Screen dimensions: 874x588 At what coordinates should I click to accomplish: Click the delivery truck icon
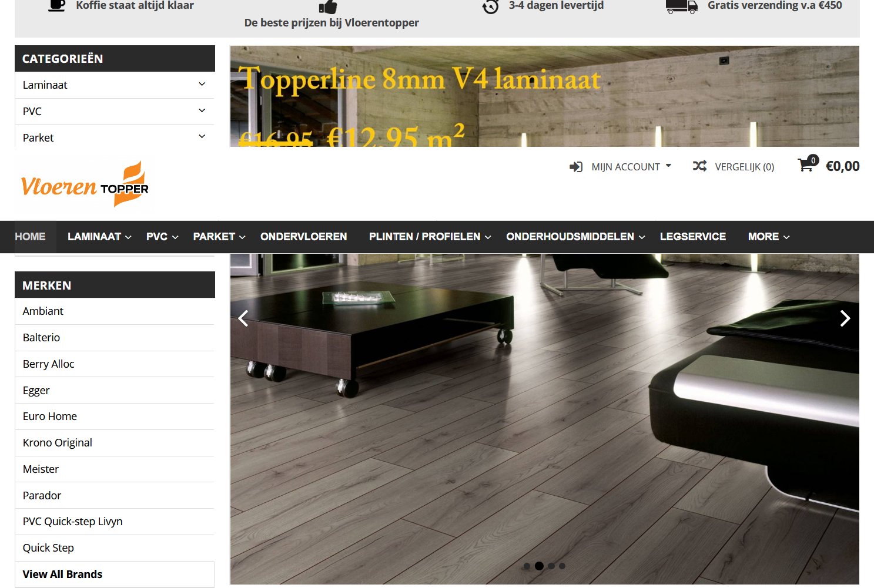click(x=681, y=6)
